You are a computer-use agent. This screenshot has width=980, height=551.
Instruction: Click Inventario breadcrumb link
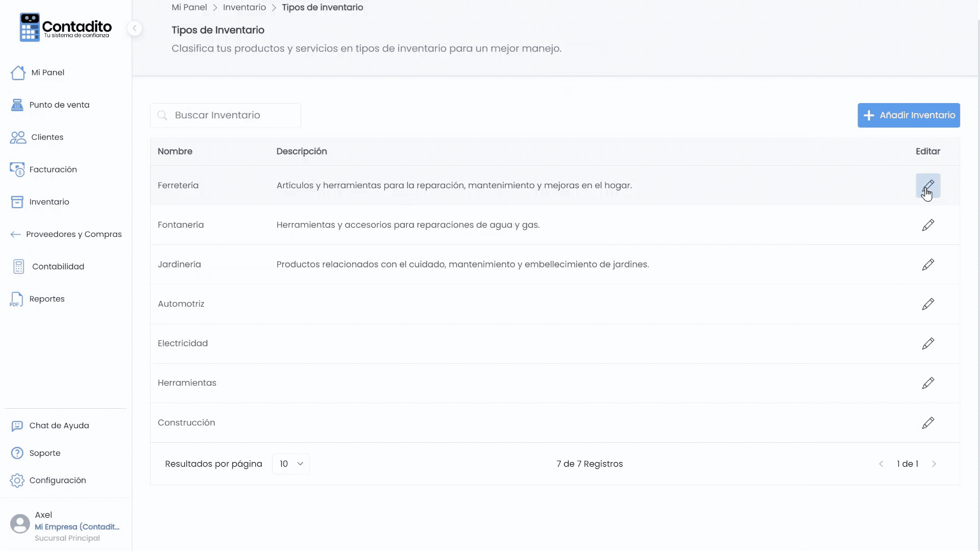click(x=244, y=7)
